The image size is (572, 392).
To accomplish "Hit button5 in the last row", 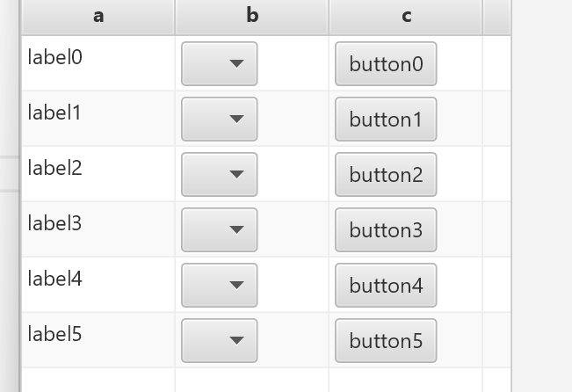I will click(386, 341).
